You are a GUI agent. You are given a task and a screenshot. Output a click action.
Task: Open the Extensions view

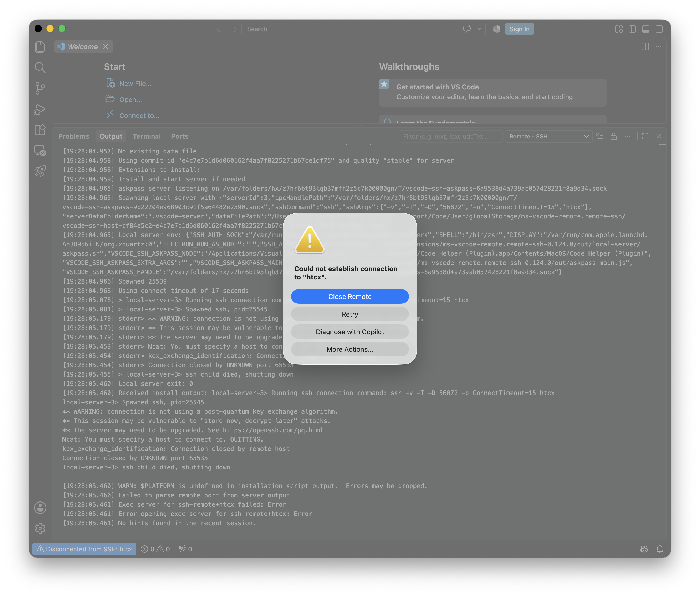click(40, 130)
